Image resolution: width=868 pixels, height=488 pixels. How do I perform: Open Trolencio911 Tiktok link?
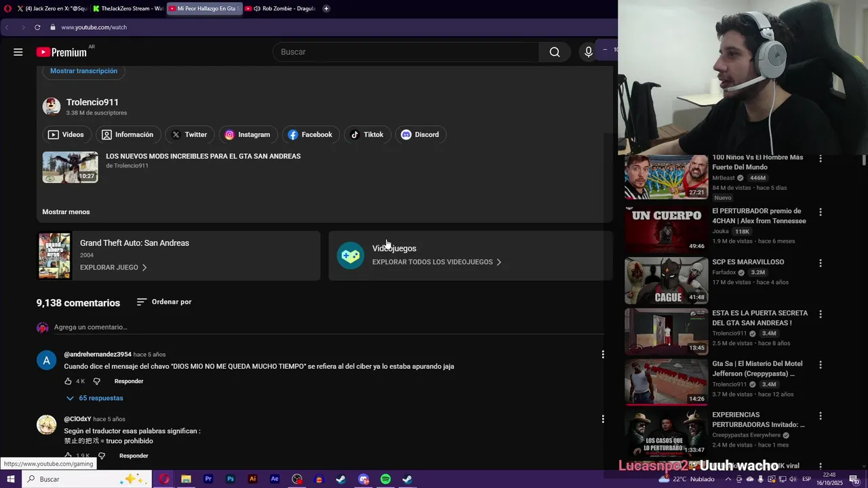(x=367, y=135)
